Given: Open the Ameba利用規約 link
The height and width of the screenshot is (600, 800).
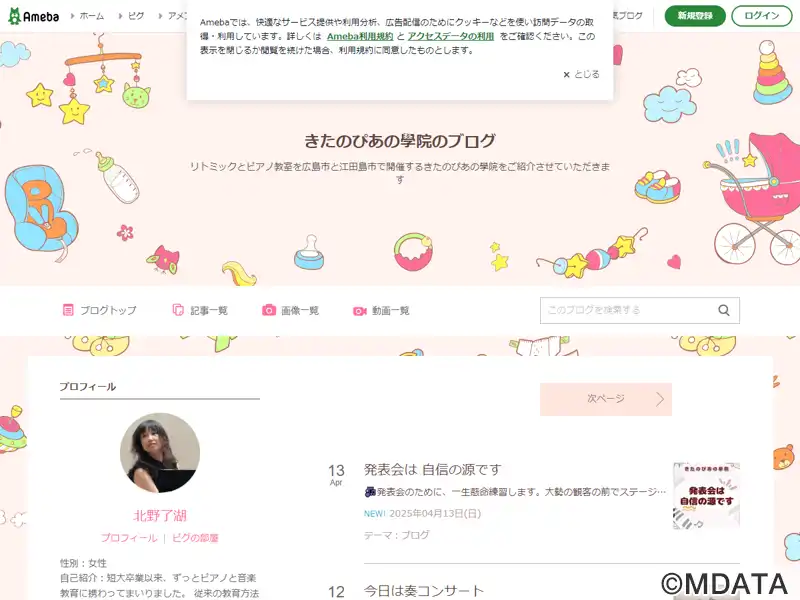Looking at the screenshot, I should tap(360, 36).
